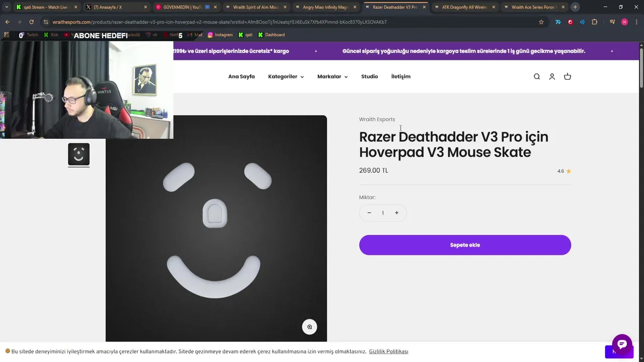Decrease quantity with minus button
This screenshot has height=362, width=644.
(x=369, y=213)
